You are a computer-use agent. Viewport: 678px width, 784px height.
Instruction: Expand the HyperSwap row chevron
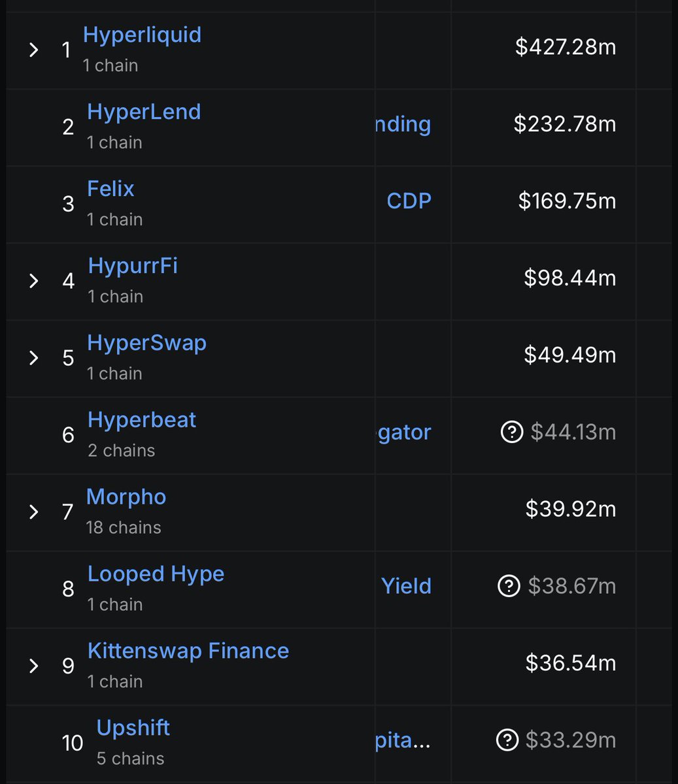pyautogui.click(x=34, y=358)
